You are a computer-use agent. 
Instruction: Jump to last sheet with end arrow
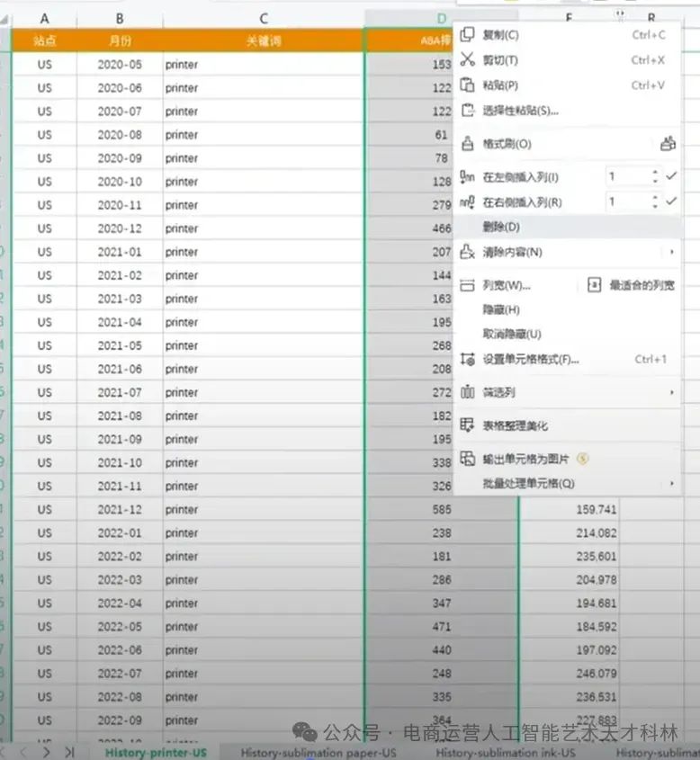click(69, 752)
